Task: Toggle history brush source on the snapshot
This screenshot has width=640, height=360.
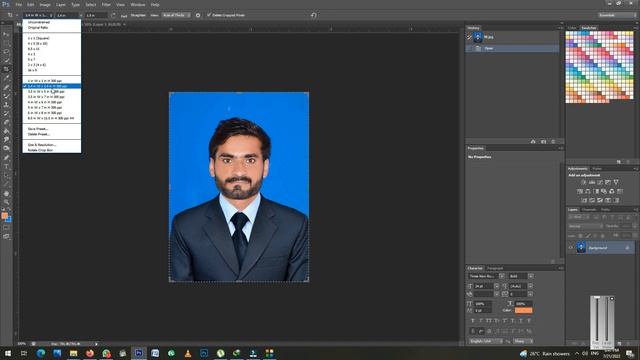Action: [x=469, y=37]
